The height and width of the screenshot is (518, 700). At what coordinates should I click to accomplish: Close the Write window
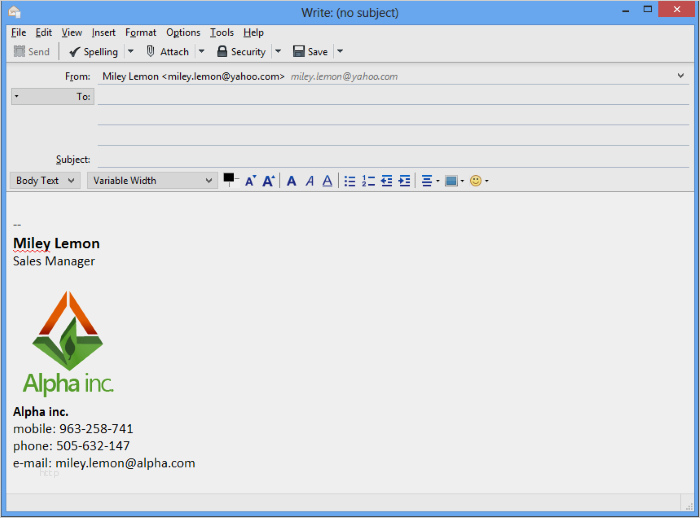677,9
